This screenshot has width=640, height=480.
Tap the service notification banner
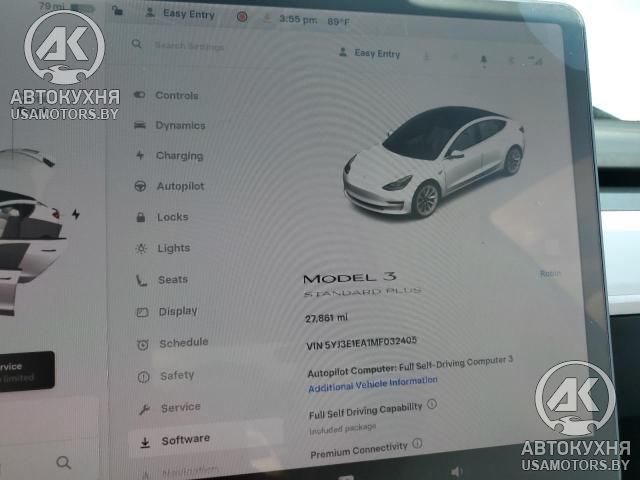(27, 371)
